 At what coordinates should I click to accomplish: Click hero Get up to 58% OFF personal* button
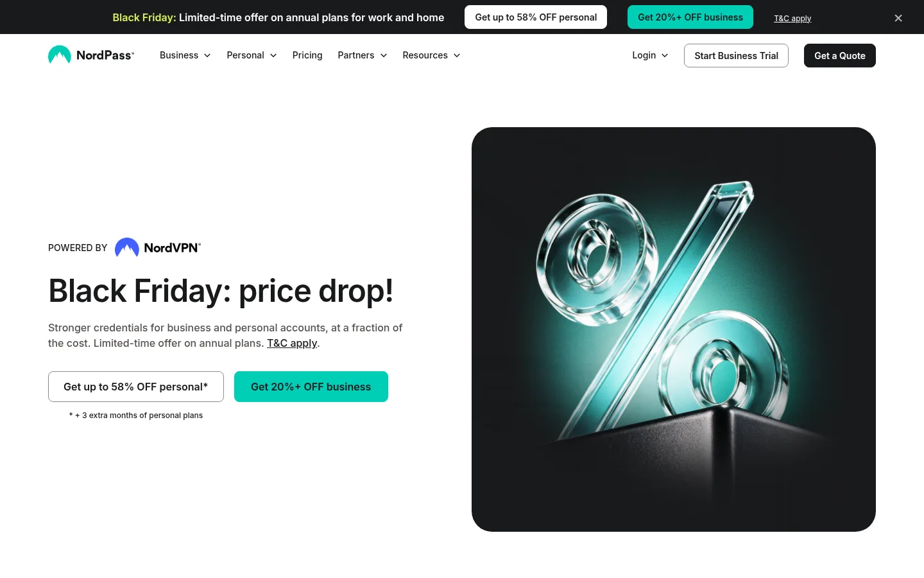coord(136,387)
